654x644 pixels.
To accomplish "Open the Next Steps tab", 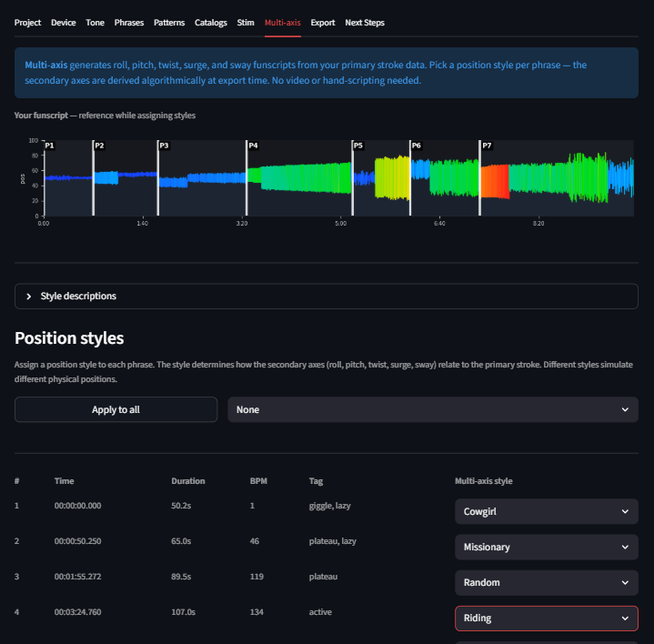I will [x=365, y=23].
